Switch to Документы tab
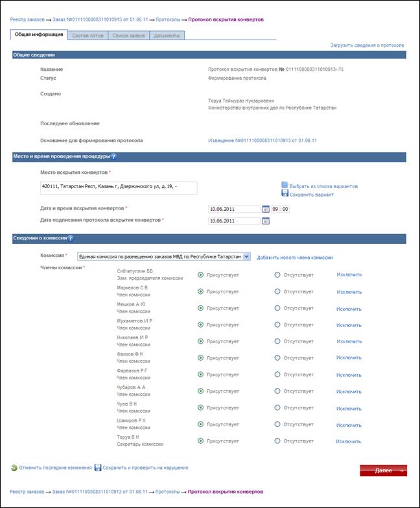Image resolution: width=420 pixels, height=508 pixels. (x=167, y=36)
